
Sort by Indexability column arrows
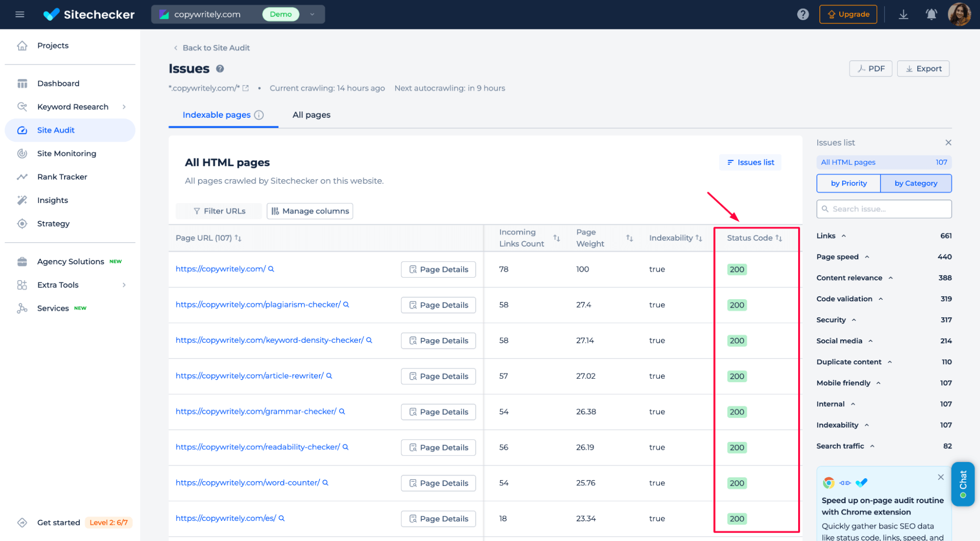[699, 238]
